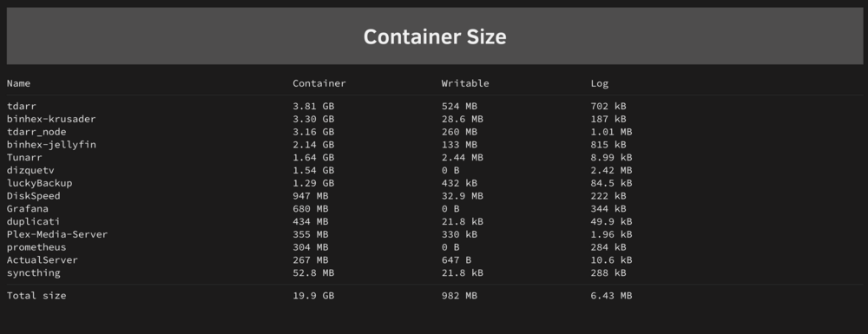This screenshot has height=334, width=868.
Task: Select the Name column header
Action: (x=18, y=83)
